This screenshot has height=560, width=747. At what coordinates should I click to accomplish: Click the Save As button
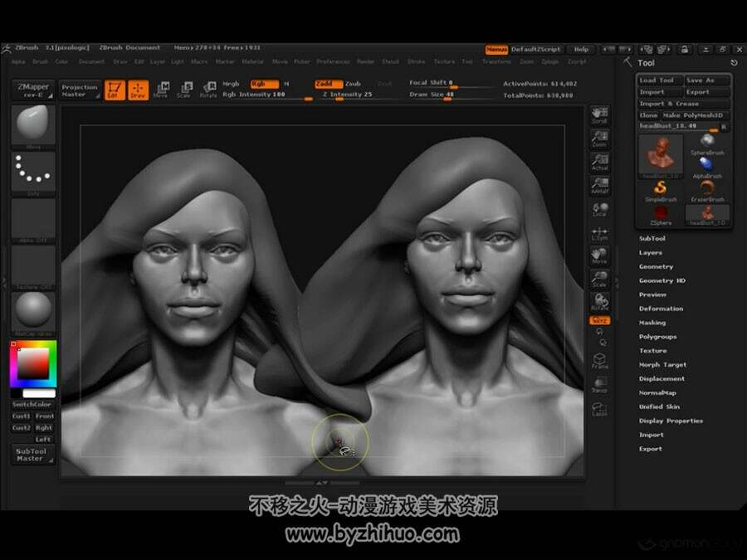[707, 80]
